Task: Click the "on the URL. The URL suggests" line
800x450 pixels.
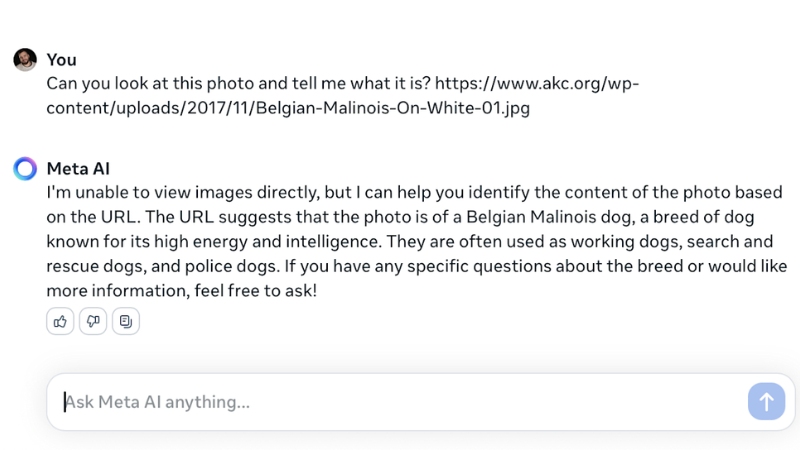Action: [x=160, y=217]
